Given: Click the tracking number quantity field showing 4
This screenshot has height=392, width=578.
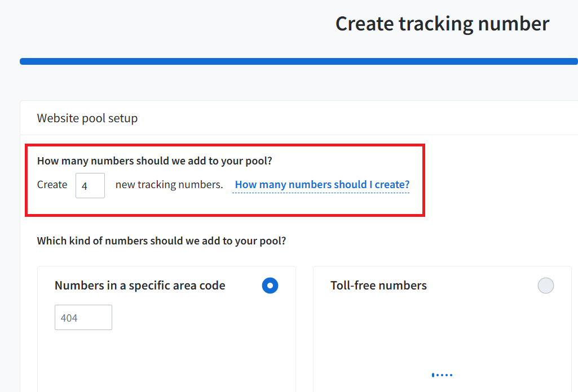Looking at the screenshot, I should click(90, 185).
